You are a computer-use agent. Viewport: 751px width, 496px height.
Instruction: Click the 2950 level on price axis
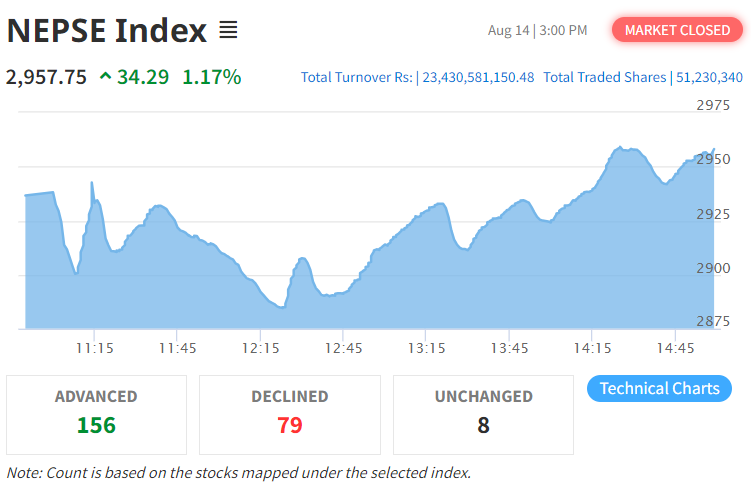pyautogui.click(x=713, y=160)
